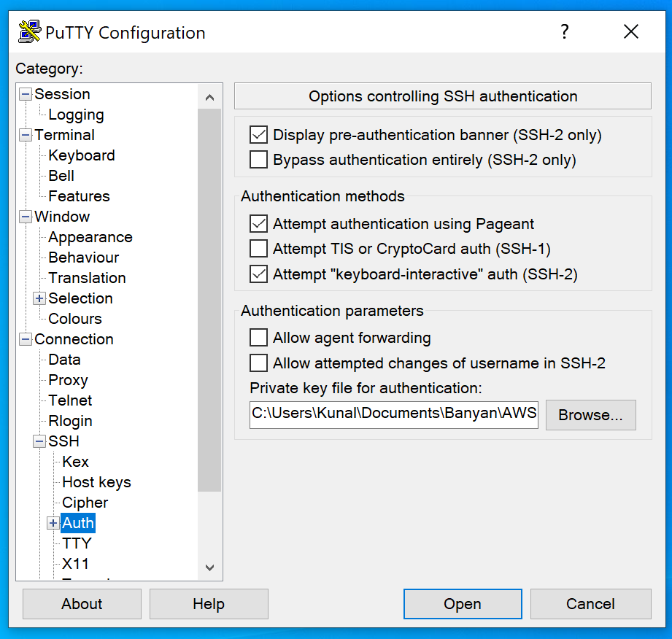Select Terminal category

(x=64, y=136)
